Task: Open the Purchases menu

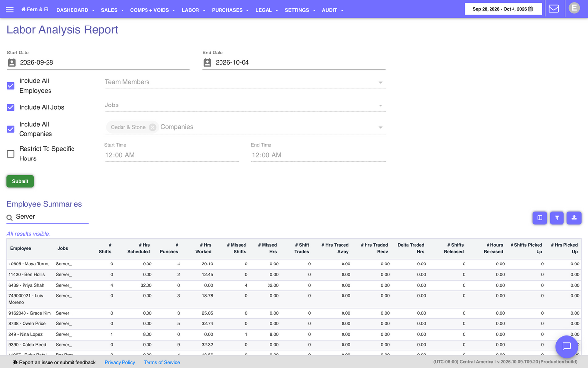Action: pos(230,10)
